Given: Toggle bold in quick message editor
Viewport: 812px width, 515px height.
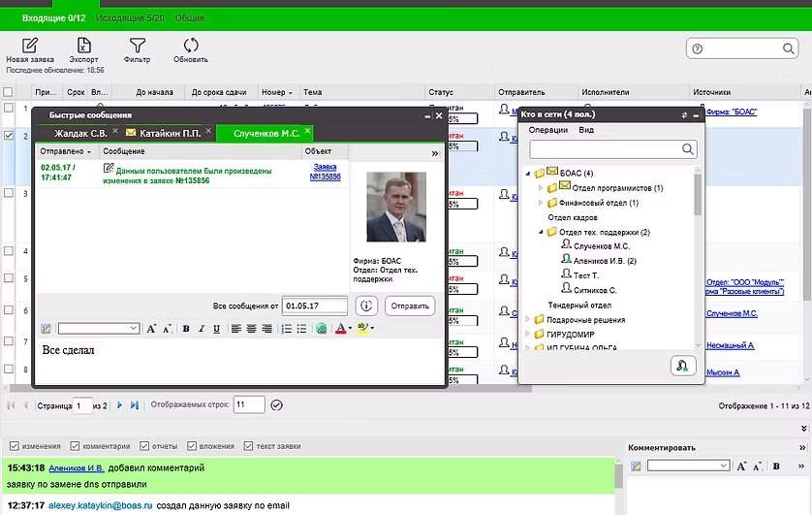Looking at the screenshot, I should (x=186, y=329).
